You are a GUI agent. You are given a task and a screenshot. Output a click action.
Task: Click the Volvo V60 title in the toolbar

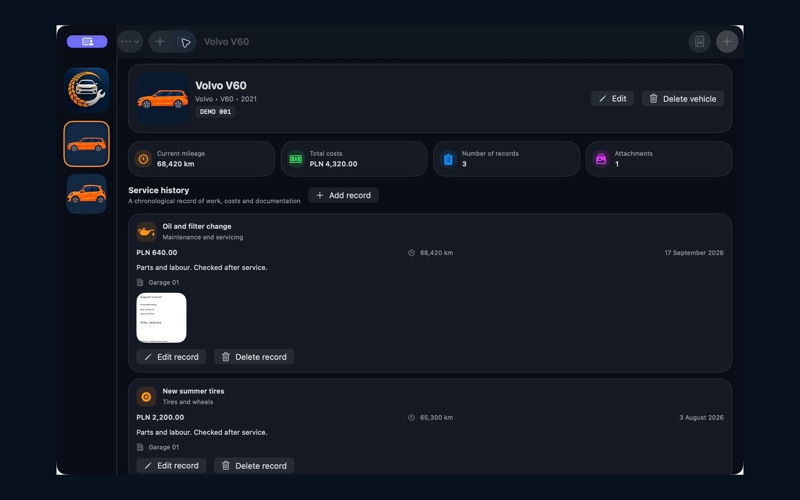(227, 42)
